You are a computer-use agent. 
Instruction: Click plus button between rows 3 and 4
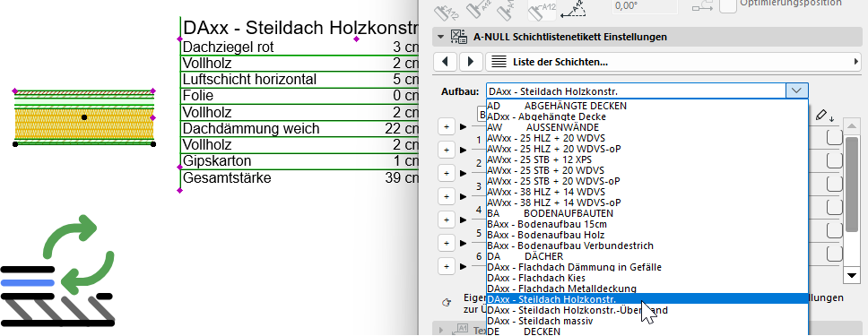pos(446,196)
